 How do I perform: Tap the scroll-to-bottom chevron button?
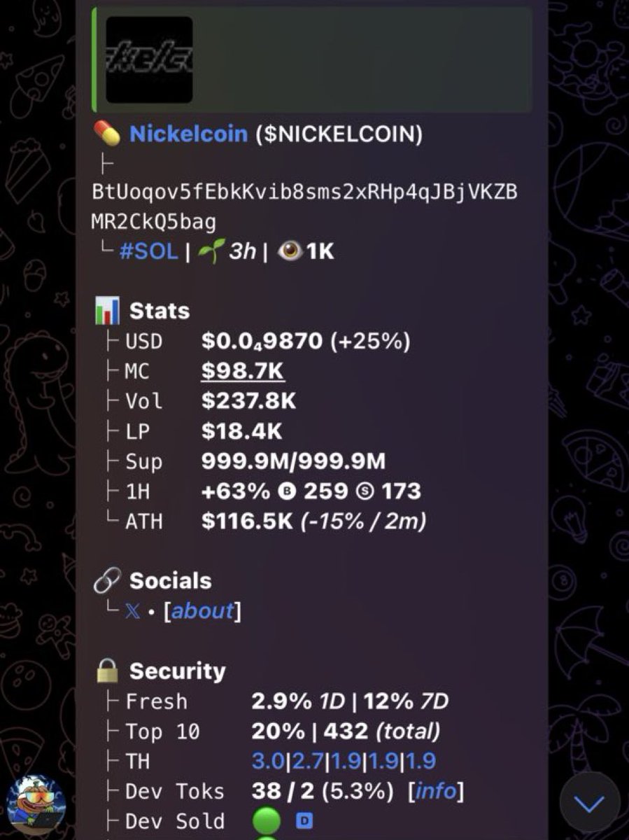click(x=589, y=803)
